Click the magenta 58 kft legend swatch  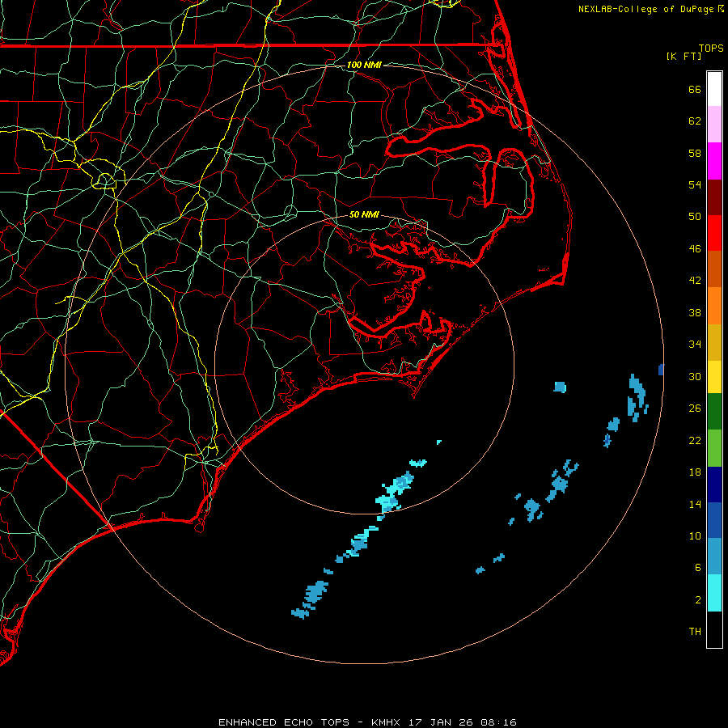click(714, 161)
